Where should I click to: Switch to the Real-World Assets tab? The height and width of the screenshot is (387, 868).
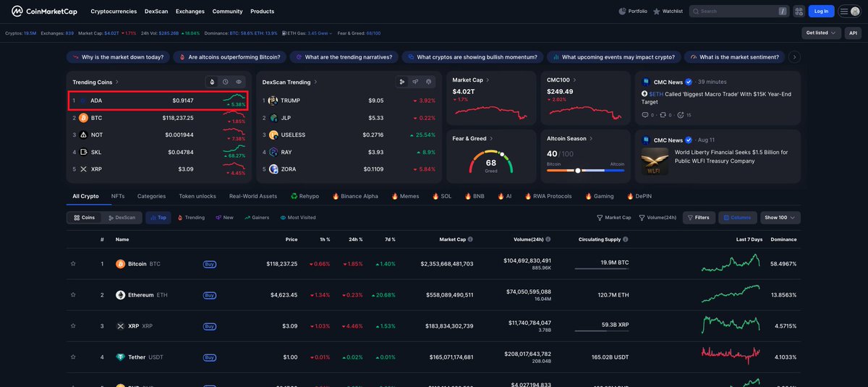pyautogui.click(x=253, y=196)
